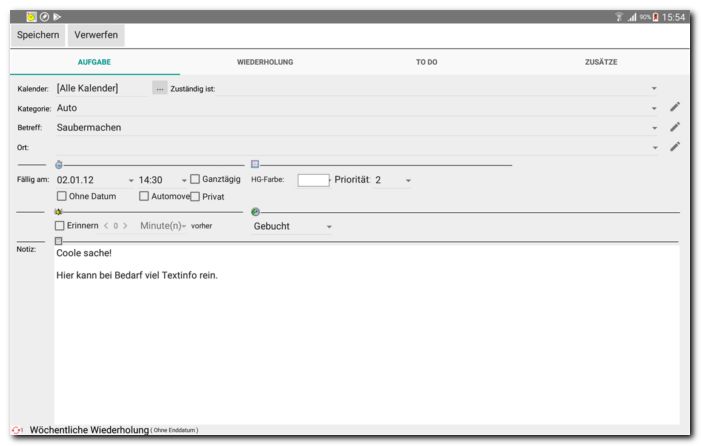
Task: Click the pencil icon beside Betreff
Action: [675, 127]
